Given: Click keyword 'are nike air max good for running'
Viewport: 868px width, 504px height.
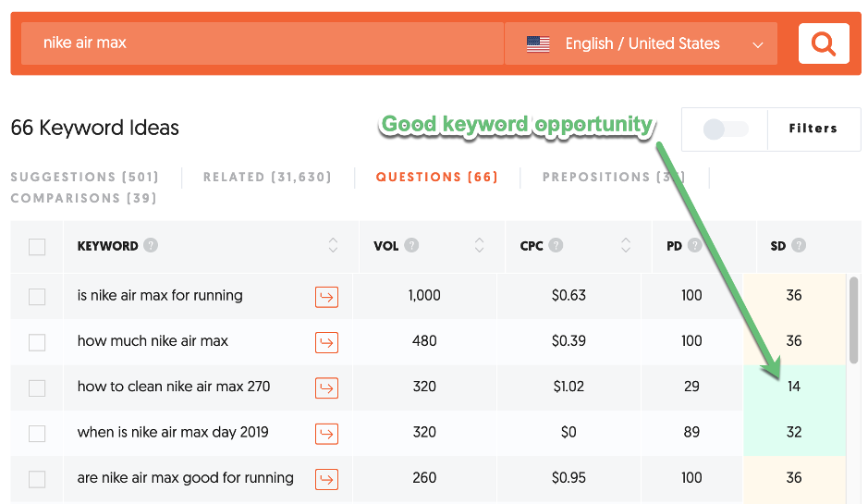Looking at the screenshot, I should click(186, 477).
